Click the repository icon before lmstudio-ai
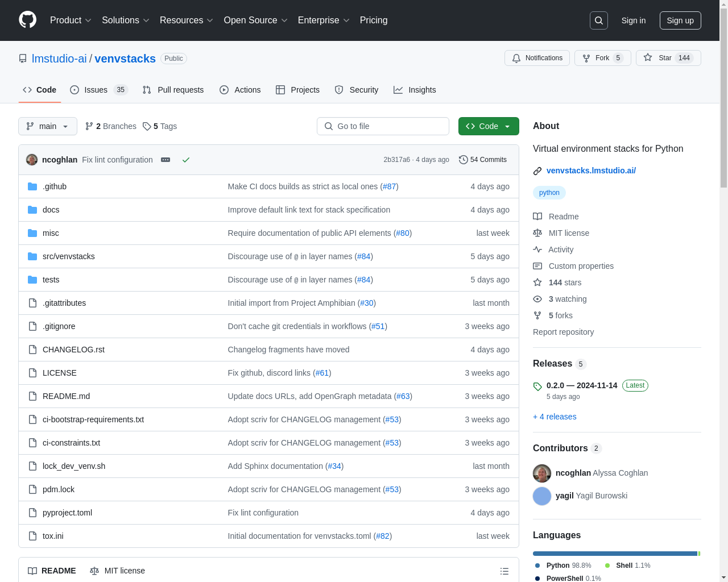 click(x=23, y=59)
